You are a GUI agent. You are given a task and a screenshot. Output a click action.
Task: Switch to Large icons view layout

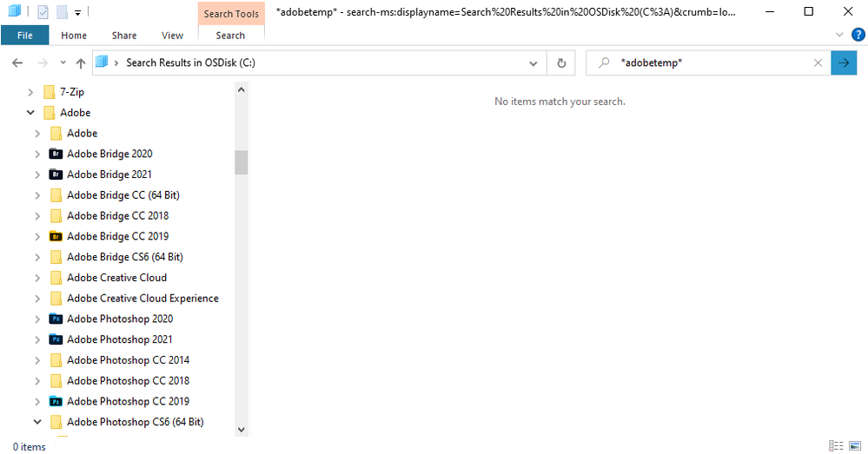[x=855, y=445]
